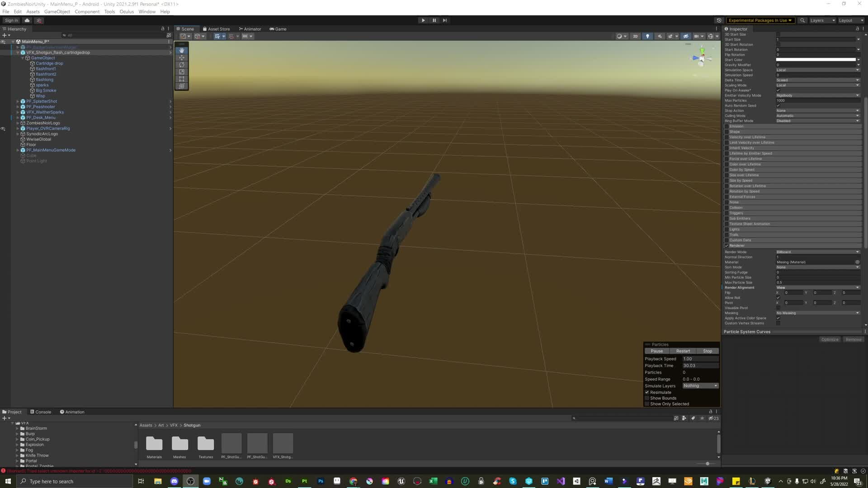Open the GameObject menu
This screenshot has height=488, width=868.
click(57, 11)
